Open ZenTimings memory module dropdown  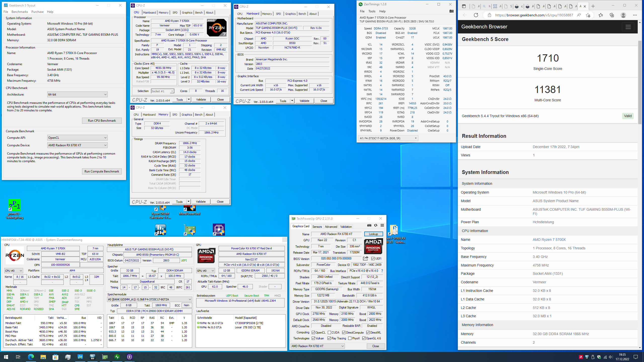pos(388,138)
